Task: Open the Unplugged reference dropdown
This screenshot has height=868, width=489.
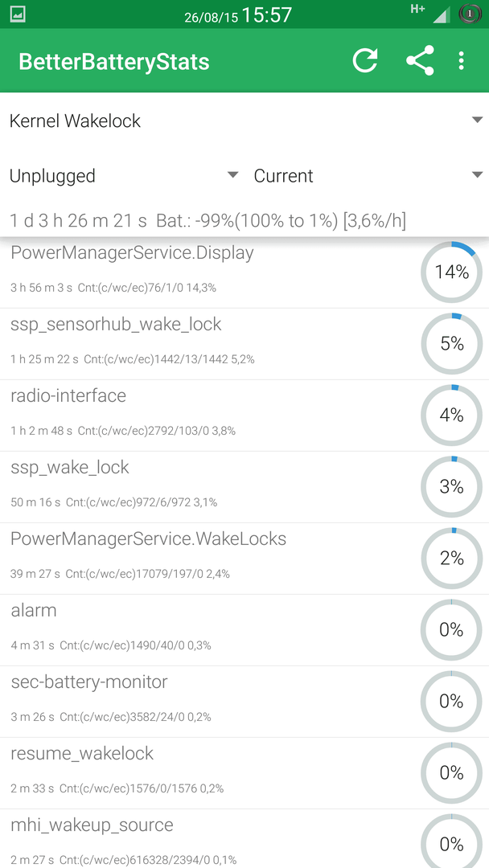Action: (124, 175)
